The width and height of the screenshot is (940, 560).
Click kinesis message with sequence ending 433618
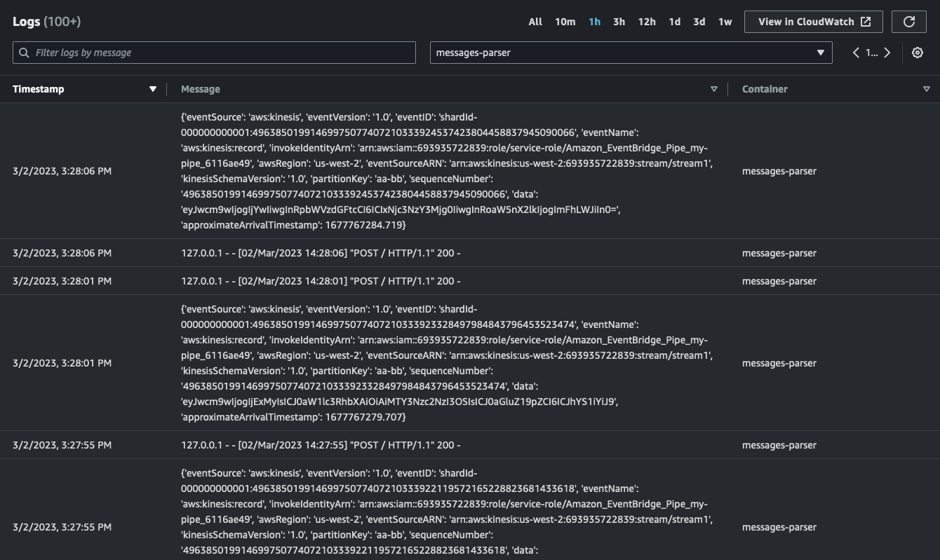447,512
